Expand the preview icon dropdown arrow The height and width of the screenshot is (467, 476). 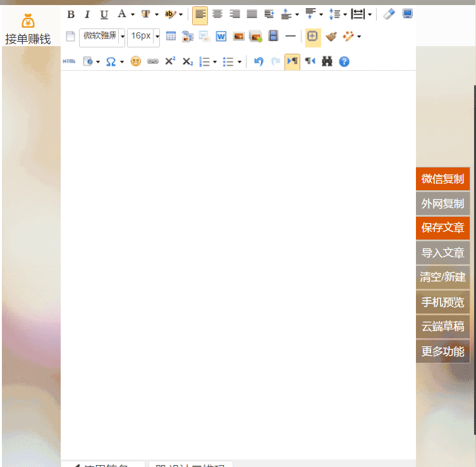[98, 62]
